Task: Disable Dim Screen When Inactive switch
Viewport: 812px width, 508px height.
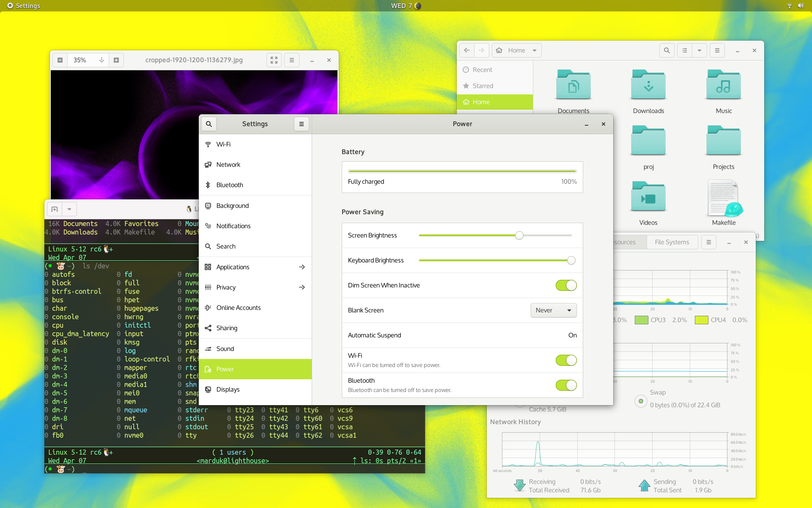Action: click(566, 285)
